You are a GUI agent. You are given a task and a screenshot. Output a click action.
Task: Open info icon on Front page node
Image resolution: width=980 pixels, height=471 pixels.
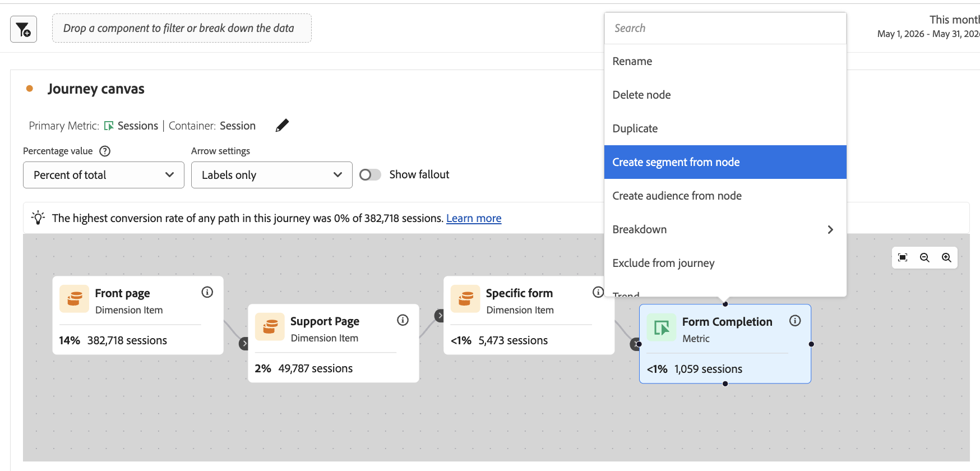pyautogui.click(x=207, y=292)
